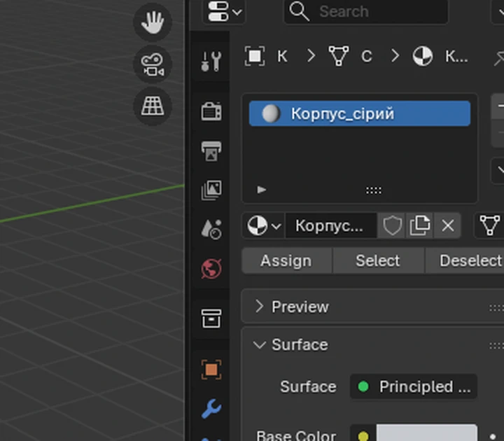Click the material list resize handle dots
Screen dimensions: 504x441
(x=374, y=190)
